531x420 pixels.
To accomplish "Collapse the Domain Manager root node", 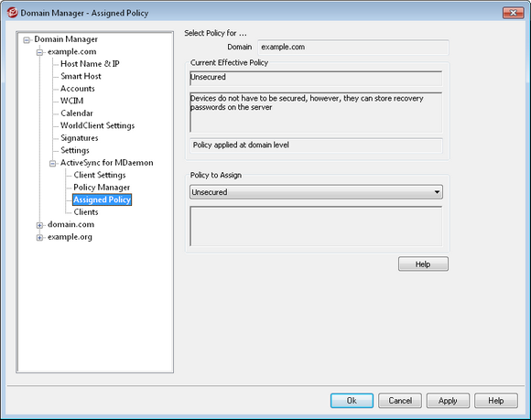I will [x=27, y=40].
